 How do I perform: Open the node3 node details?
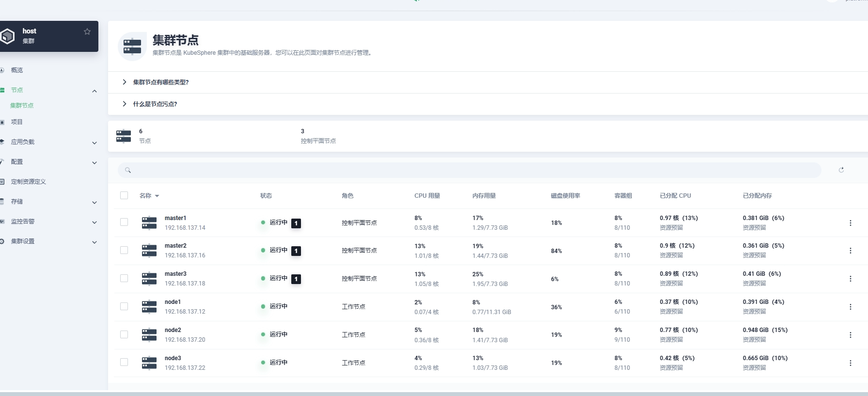173,358
